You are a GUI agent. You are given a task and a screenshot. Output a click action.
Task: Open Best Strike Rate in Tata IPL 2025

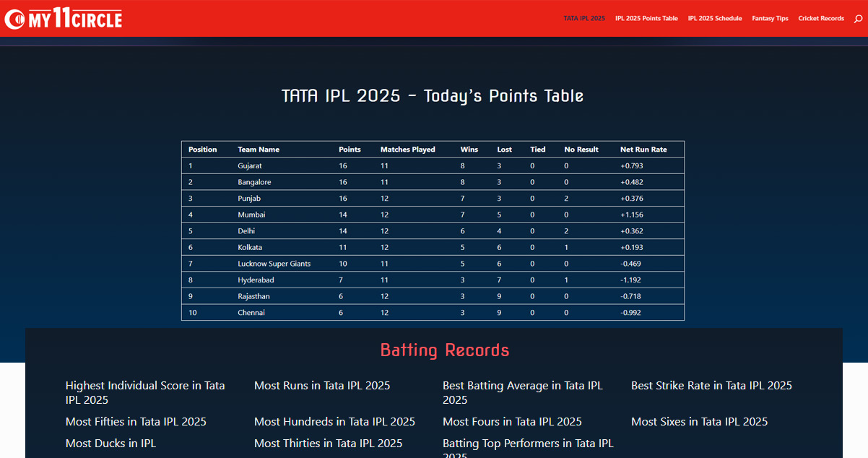[711, 386]
